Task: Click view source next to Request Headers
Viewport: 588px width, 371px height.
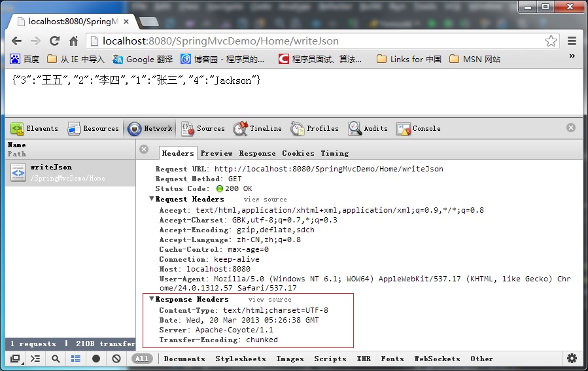Action: point(265,200)
